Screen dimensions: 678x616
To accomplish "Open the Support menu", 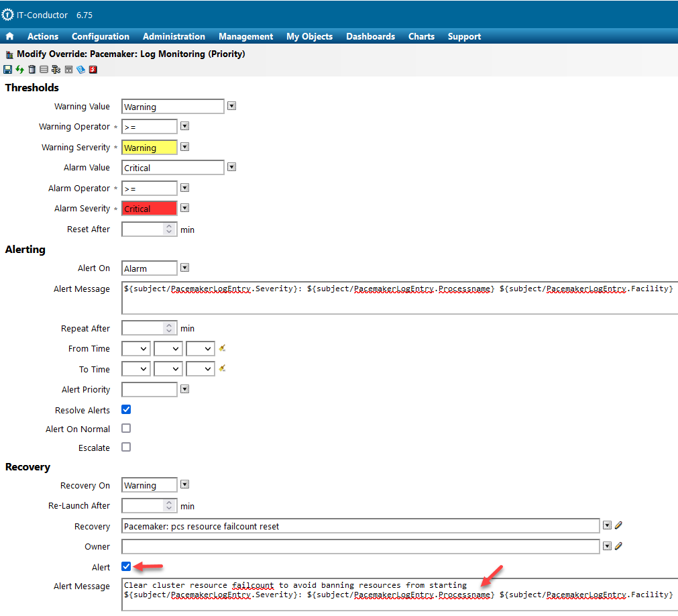I will coord(464,37).
